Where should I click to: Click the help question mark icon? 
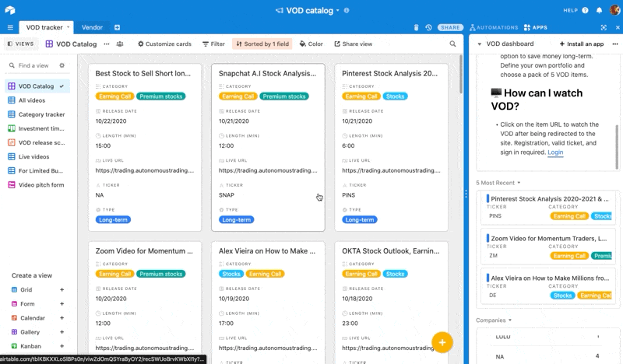586,10
